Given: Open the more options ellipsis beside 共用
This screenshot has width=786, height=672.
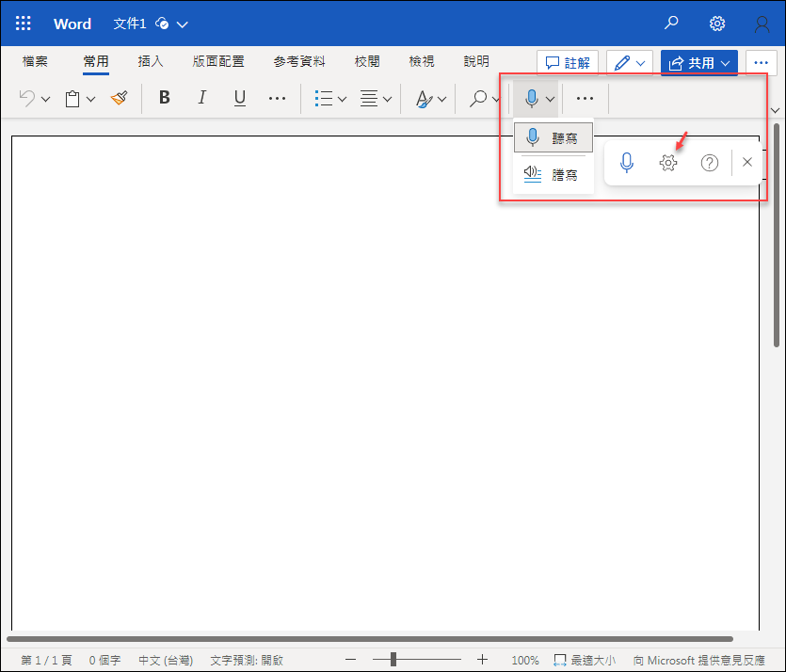Looking at the screenshot, I should click(761, 63).
